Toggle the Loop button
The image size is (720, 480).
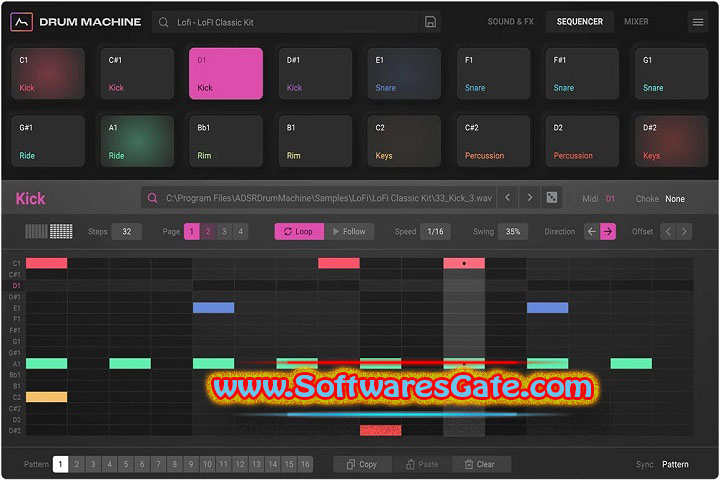coord(299,232)
